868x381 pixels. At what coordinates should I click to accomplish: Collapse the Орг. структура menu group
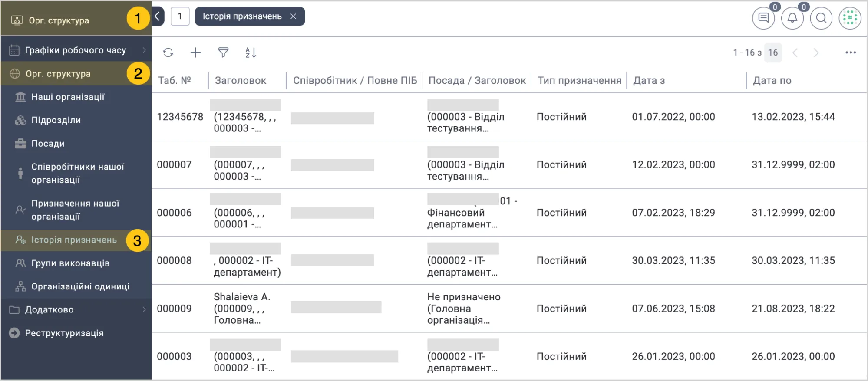76,74
